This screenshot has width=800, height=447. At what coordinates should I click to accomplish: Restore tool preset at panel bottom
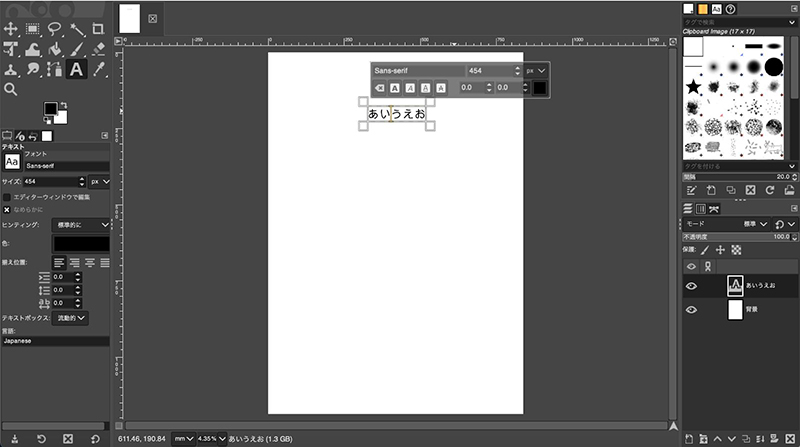point(41,439)
